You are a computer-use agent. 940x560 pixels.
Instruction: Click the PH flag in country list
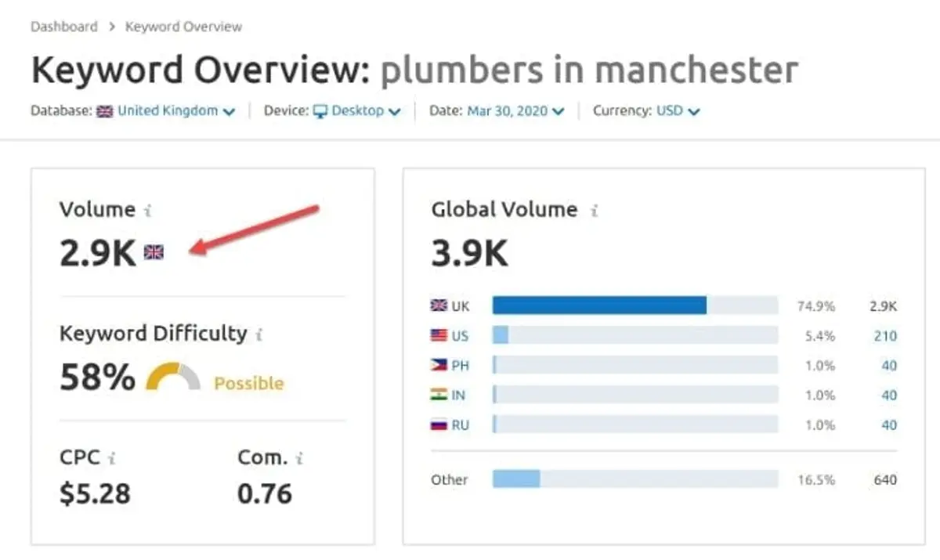[x=440, y=365]
